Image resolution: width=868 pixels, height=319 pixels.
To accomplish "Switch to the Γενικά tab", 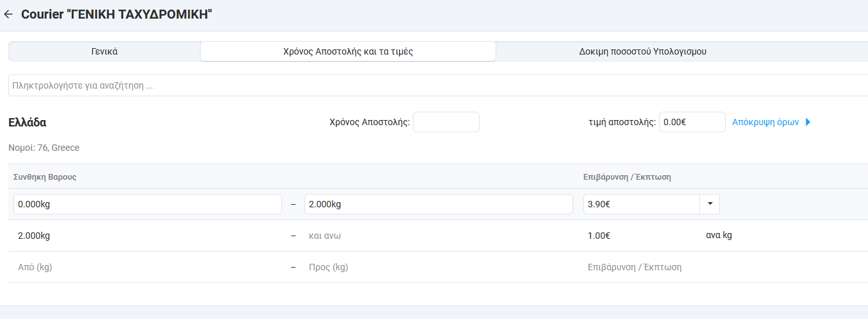I will coord(104,51).
